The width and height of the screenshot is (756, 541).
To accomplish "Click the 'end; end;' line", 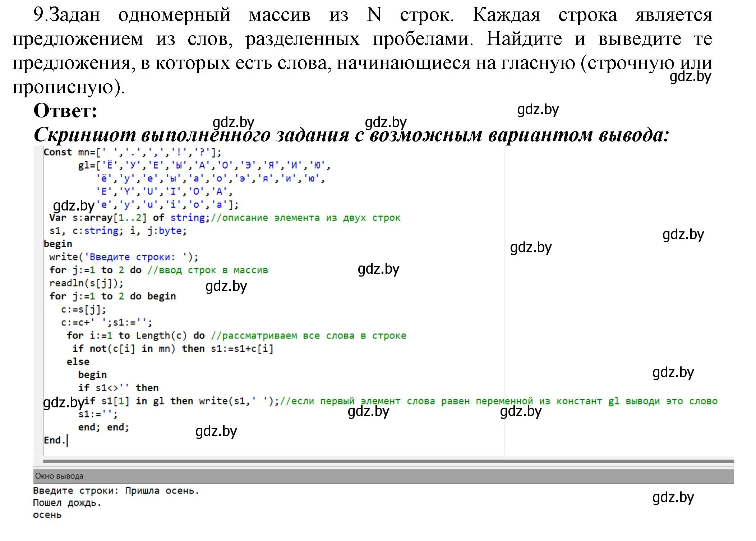I will (103, 427).
